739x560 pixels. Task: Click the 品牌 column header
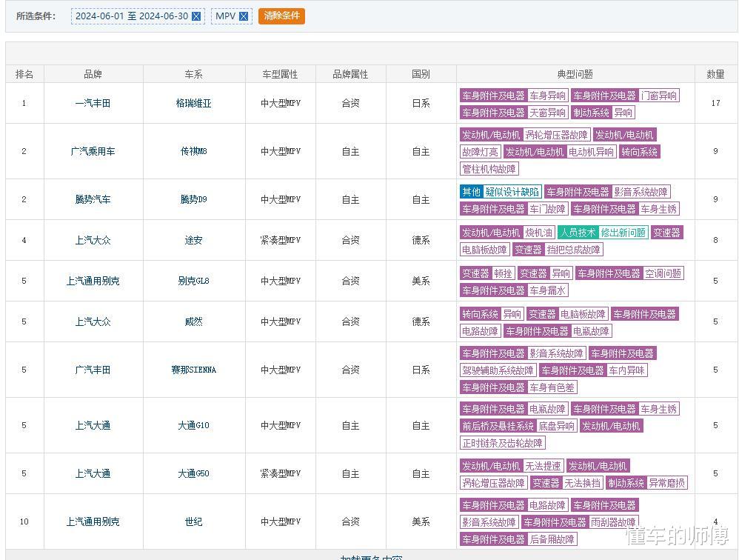[x=93, y=74]
